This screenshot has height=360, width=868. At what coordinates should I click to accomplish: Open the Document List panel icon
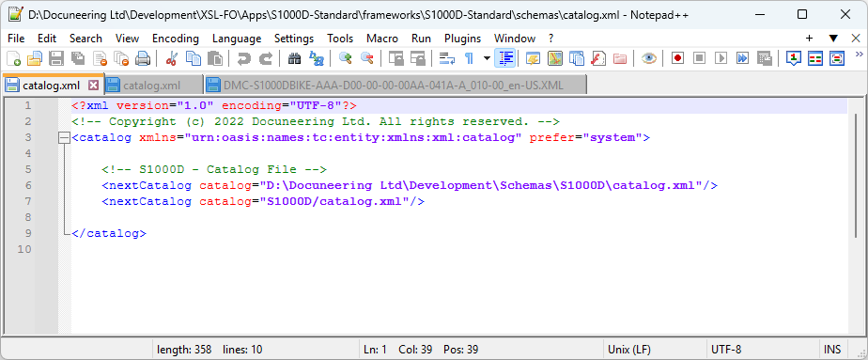coord(576,58)
